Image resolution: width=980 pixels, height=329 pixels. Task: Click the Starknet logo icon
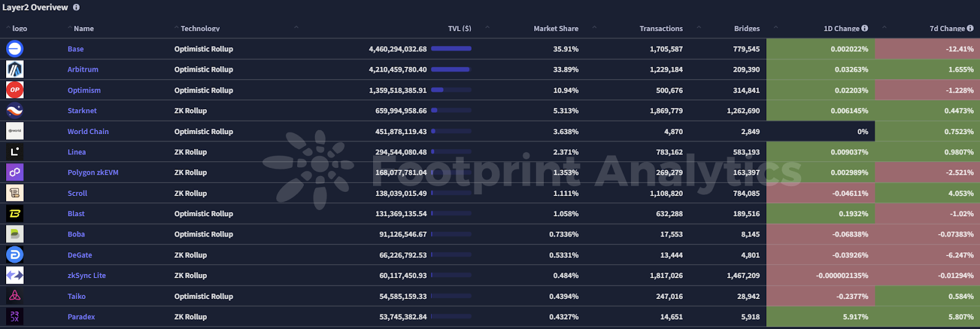[x=15, y=110]
